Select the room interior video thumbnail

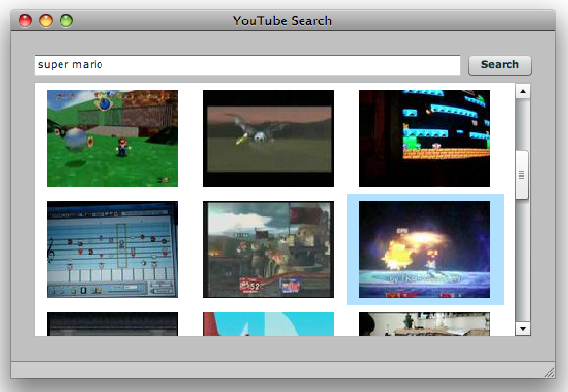click(x=425, y=325)
